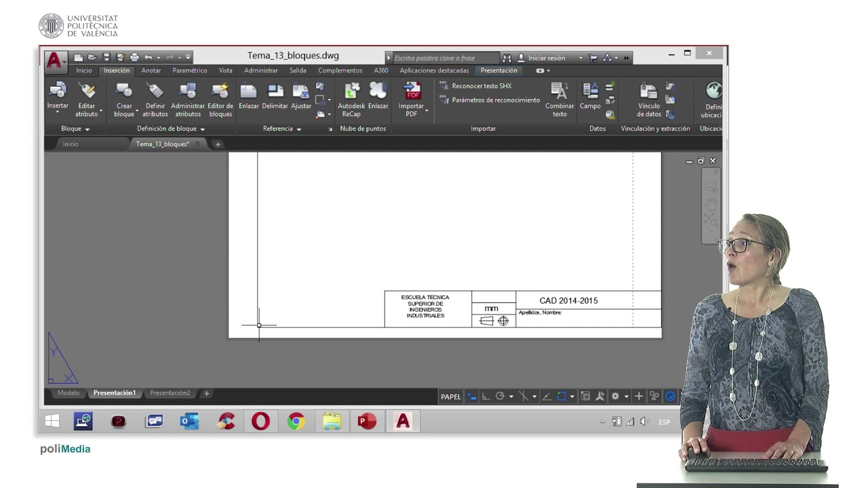The image size is (868, 488).
Task: Open the Inicio document tab
Action: [71, 144]
